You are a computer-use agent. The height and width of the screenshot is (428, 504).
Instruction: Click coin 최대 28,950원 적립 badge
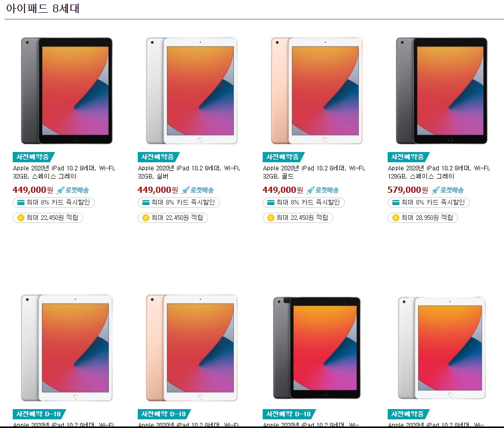(x=423, y=218)
